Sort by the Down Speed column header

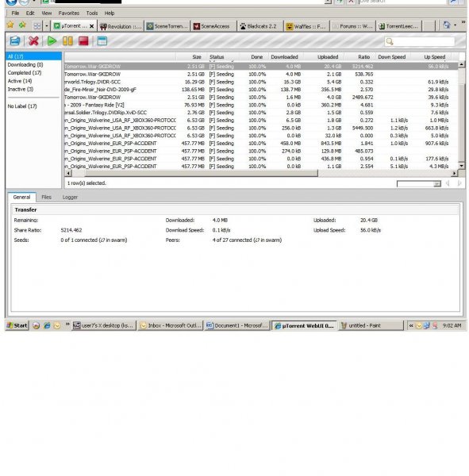pyautogui.click(x=392, y=57)
